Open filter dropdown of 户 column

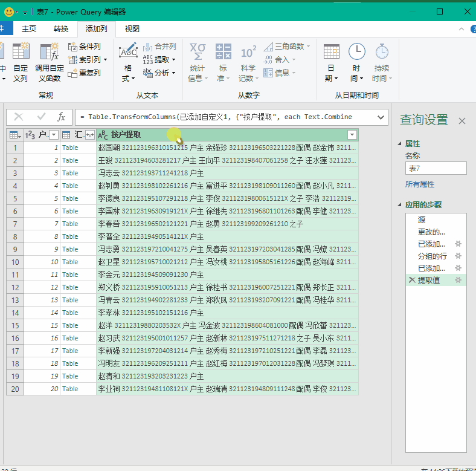[x=54, y=135]
